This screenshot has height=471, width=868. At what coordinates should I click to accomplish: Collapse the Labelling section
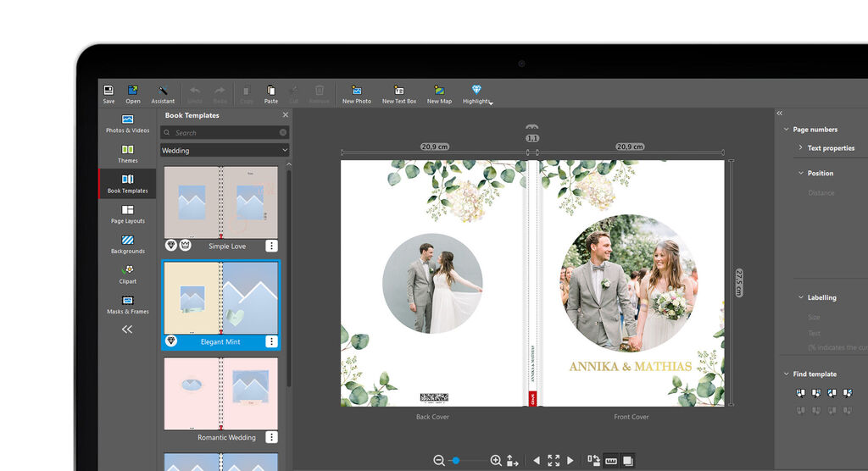[800, 297]
